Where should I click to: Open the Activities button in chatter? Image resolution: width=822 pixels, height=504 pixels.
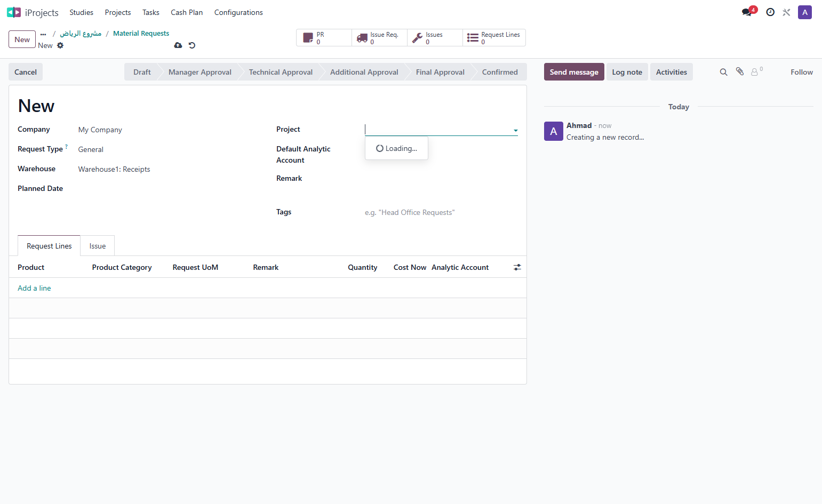672,72
